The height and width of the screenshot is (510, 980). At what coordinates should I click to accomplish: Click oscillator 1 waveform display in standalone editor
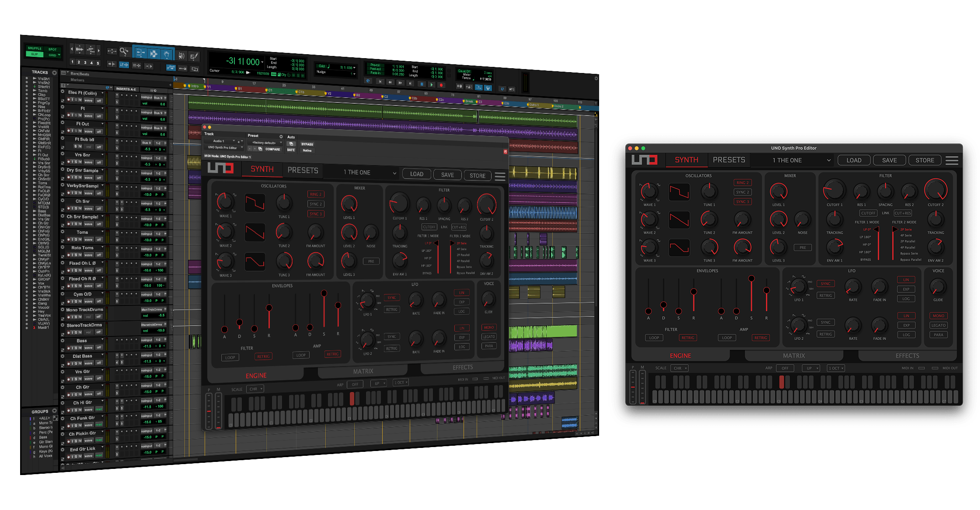[679, 192]
